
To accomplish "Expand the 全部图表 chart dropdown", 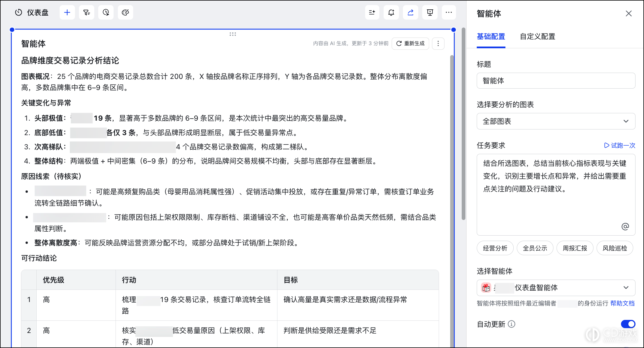I will pyautogui.click(x=556, y=121).
